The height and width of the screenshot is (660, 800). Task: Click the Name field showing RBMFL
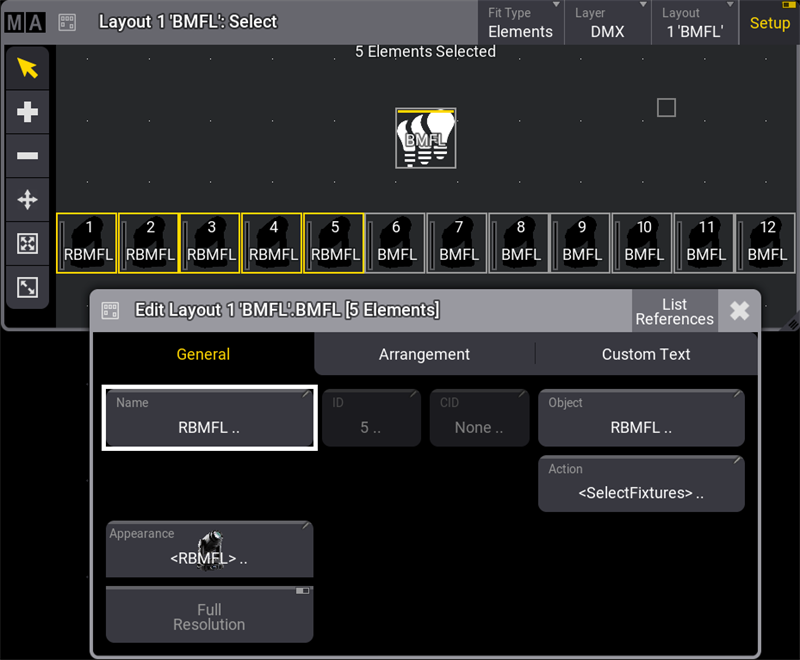pos(209,418)
